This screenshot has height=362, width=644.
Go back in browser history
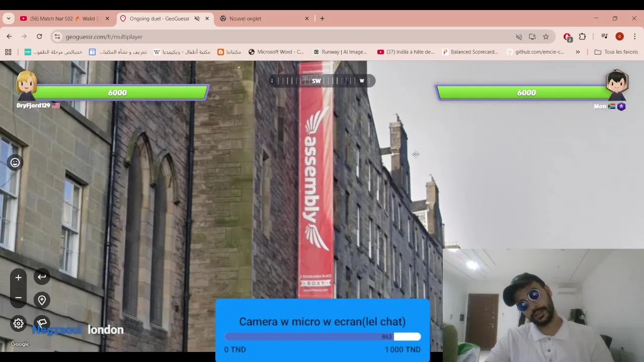(9, 37)
